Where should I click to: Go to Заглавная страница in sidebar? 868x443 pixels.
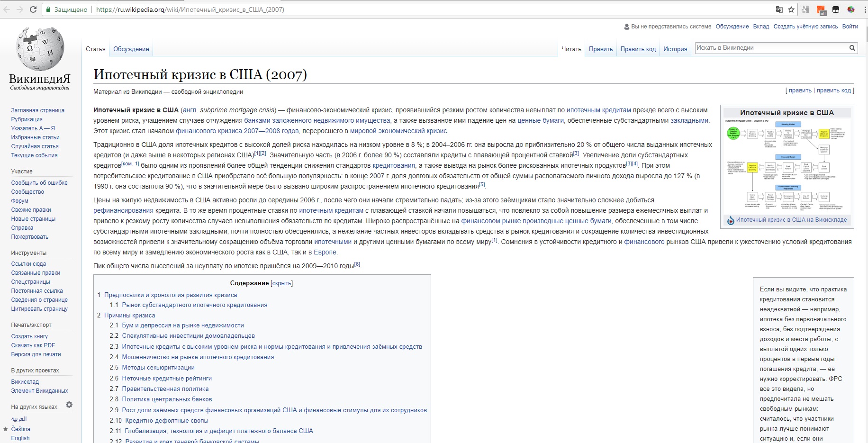click(38, 110)
